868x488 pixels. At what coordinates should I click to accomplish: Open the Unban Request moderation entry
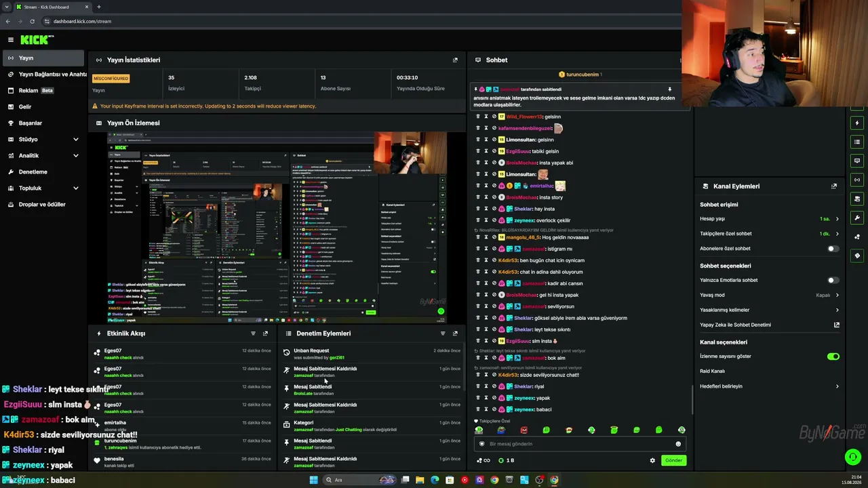tap(372, 354)
